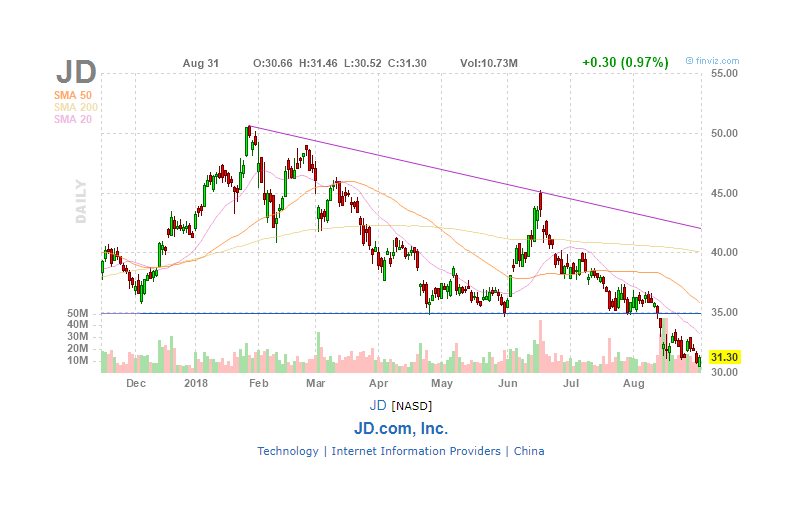Open the JD ticker link below the chart
Viewport: 800px width, 512px height.
pyautogui.click(x=378, y=406)
